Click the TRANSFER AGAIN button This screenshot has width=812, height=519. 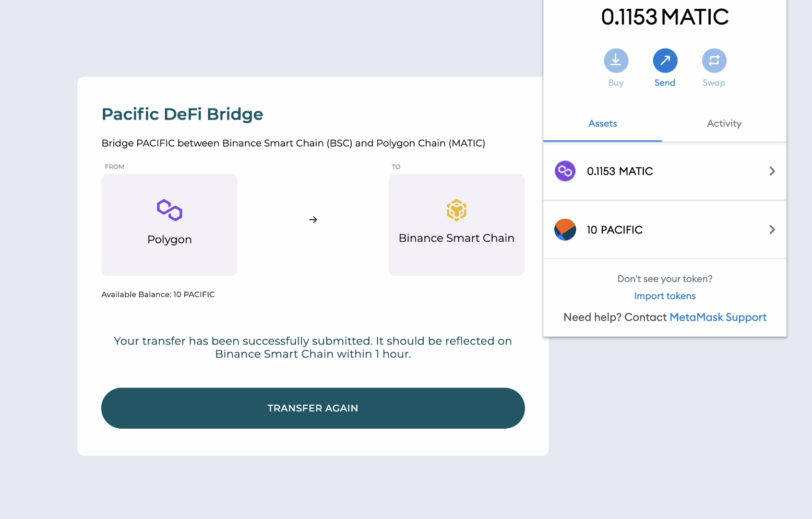click(313, 408)
